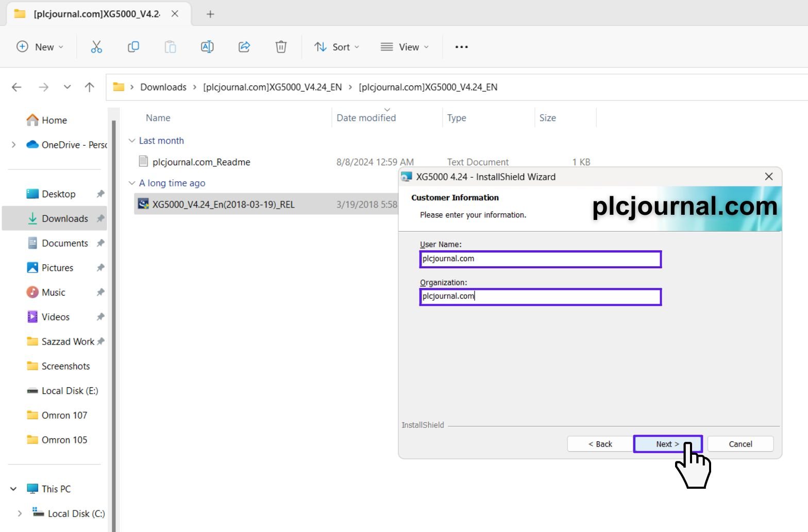Click the Back button in wizard
Image resolution: width=808 pixels, height=532 pixels.
point(600,444)
